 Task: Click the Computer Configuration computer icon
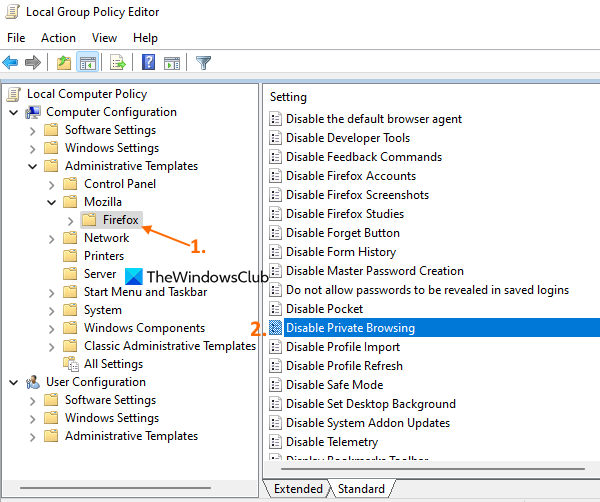pos(33,112)
